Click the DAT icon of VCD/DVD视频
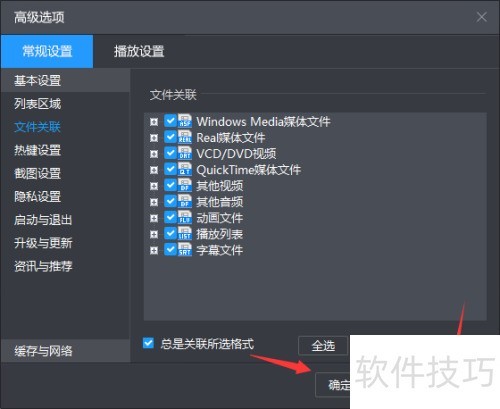The height and width of the screenshot is (409, 500). [x=185, y=153]
